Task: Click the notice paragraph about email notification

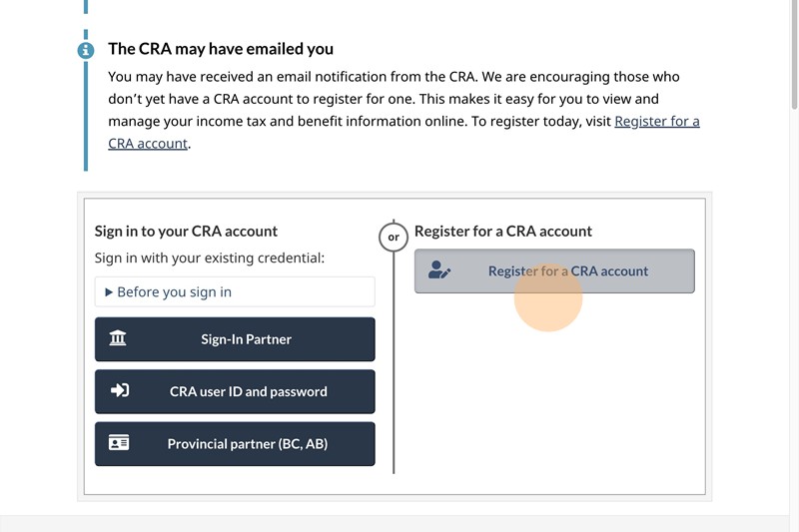Action: coord(399,99)
